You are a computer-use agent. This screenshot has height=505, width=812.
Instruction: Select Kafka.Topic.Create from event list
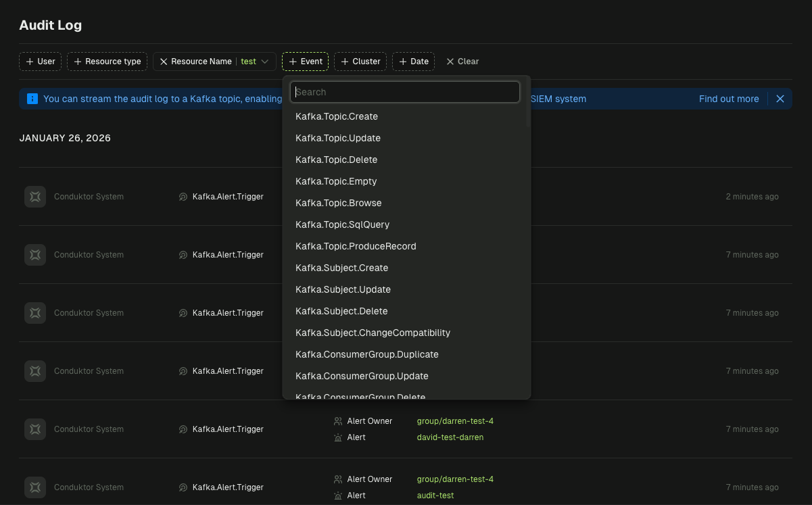tap(337, 116)
